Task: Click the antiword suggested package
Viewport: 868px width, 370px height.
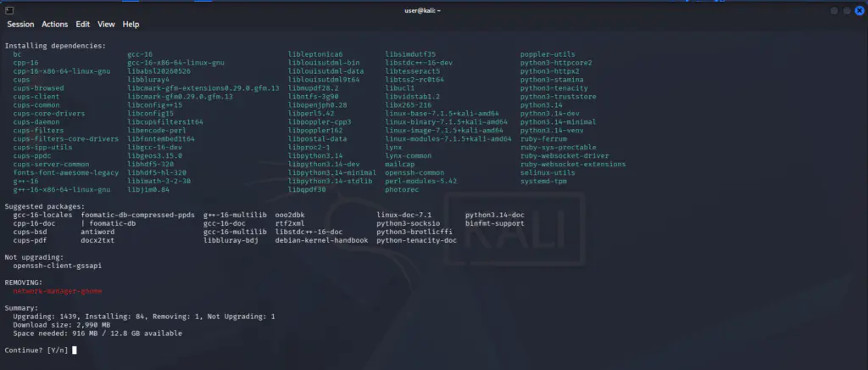Action: [x=97, y=232]
